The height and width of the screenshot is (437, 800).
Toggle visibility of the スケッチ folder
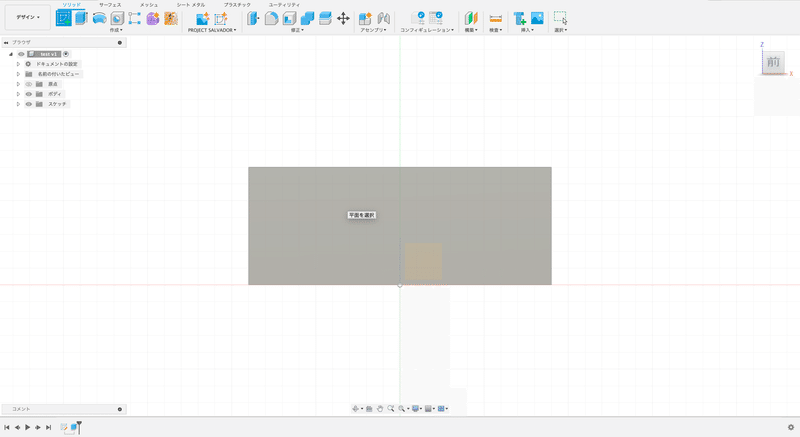pos(29,104)
